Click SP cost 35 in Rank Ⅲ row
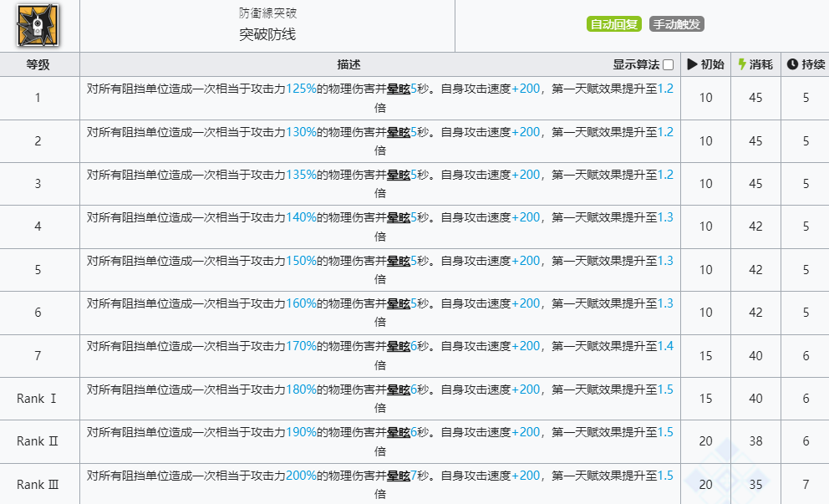 [x=755, y=485]
